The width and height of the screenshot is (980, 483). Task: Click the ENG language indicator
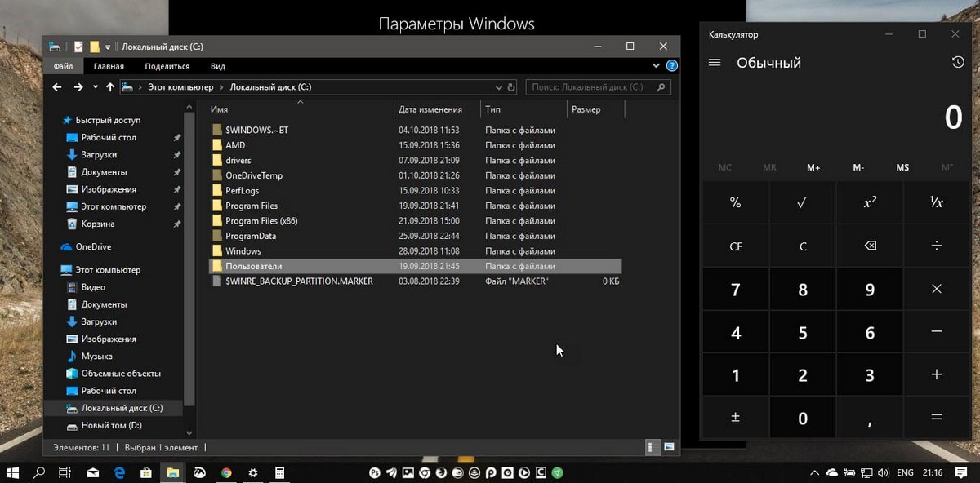click(905, 472)
